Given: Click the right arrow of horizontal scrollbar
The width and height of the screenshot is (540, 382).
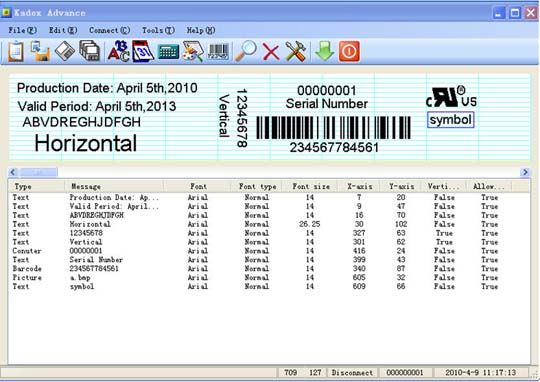Looking at the screenshot, I should (525, 172).
